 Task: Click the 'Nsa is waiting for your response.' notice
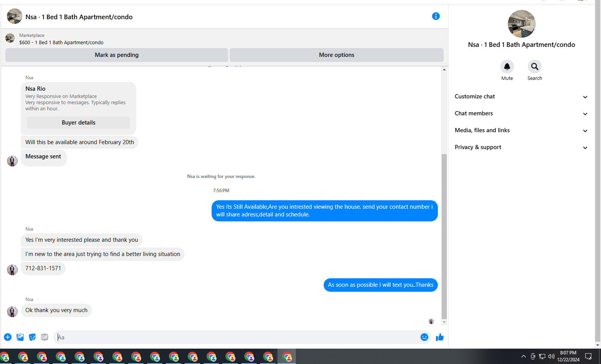pyautogui.click(x=221, y=176)
